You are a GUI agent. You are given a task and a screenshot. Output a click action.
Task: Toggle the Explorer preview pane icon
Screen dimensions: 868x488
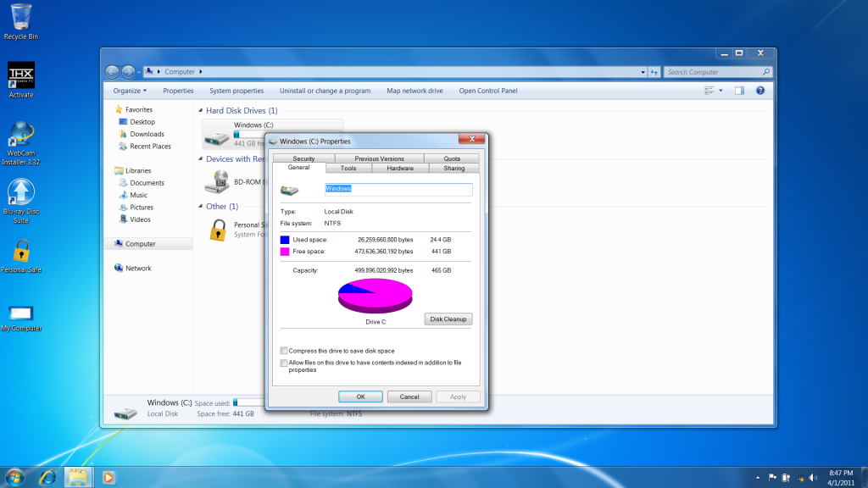tap(739, 91)
